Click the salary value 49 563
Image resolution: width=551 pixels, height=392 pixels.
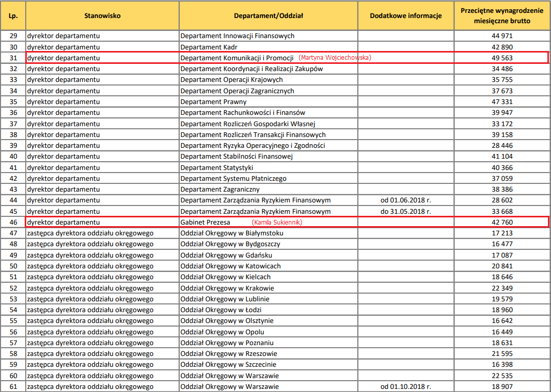502,58
